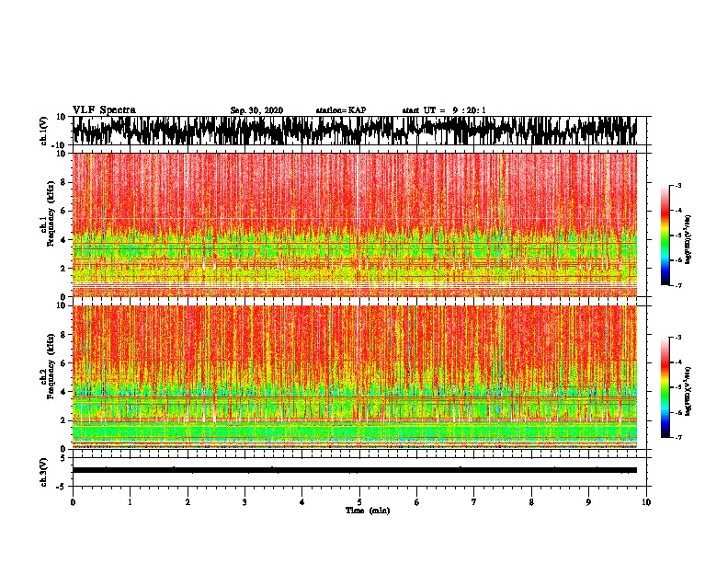Click the "station=KAP" header label
Viewport: 728px width, 563px height.
341,110
